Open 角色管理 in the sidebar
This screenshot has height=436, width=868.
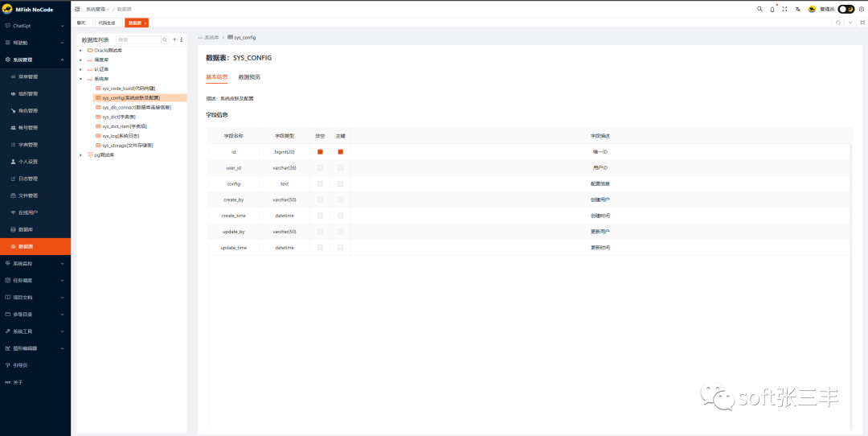(x=35, y=111)
